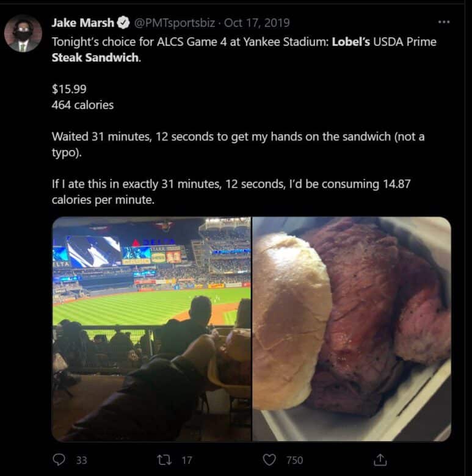
Task: Open Jake Marsh's profile avatar
Action: [23, 34]
